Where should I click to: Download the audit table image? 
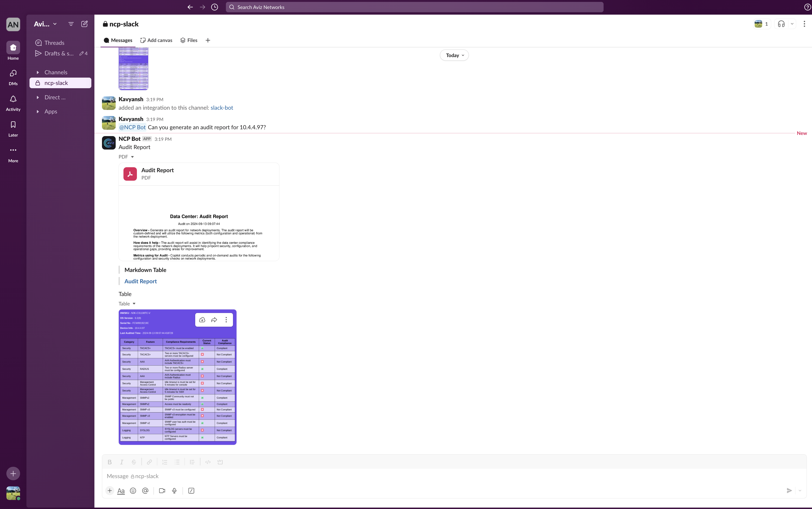(x=202, y=320)
